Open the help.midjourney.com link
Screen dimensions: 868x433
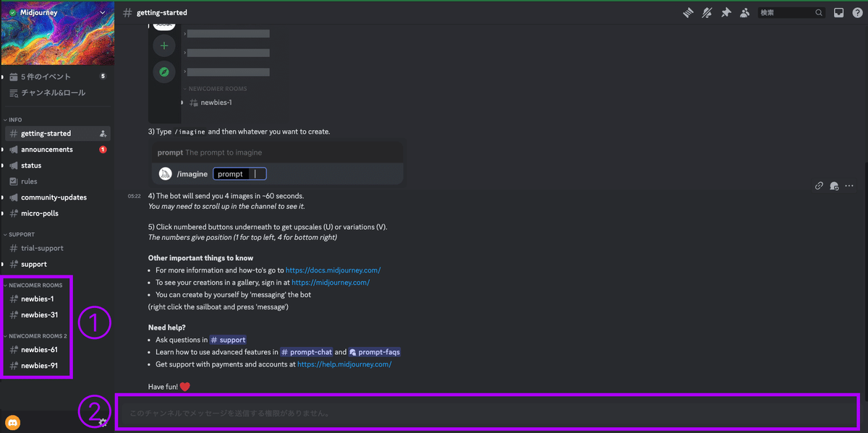click(x=344, y=364)
